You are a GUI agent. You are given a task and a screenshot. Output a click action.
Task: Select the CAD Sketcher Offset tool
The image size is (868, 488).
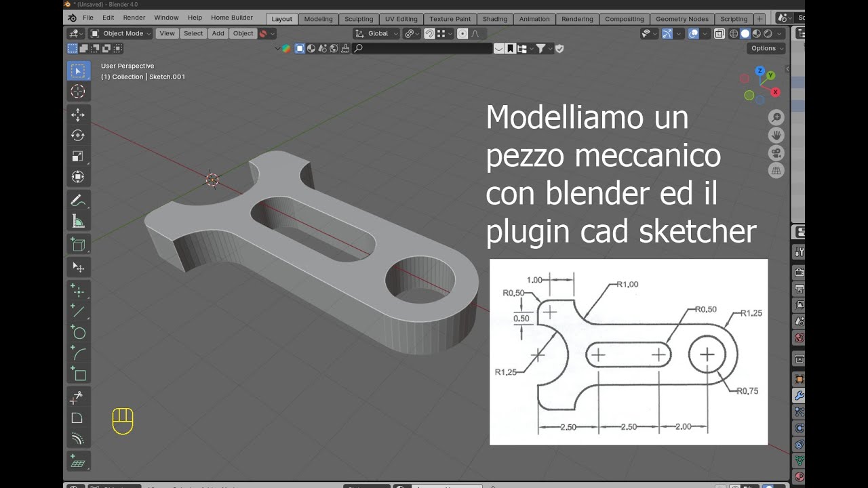tap(78, 439)
